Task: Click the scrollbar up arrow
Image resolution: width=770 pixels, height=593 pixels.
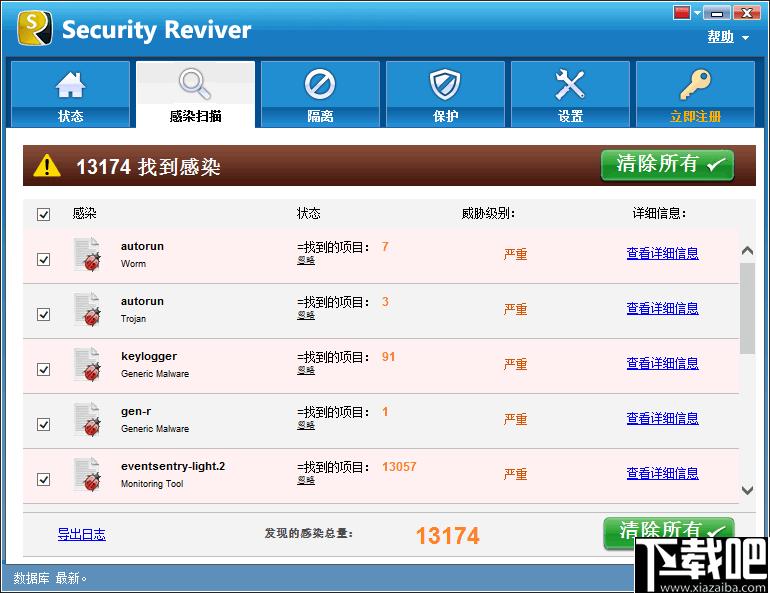Action: click(x=747, y=251)
